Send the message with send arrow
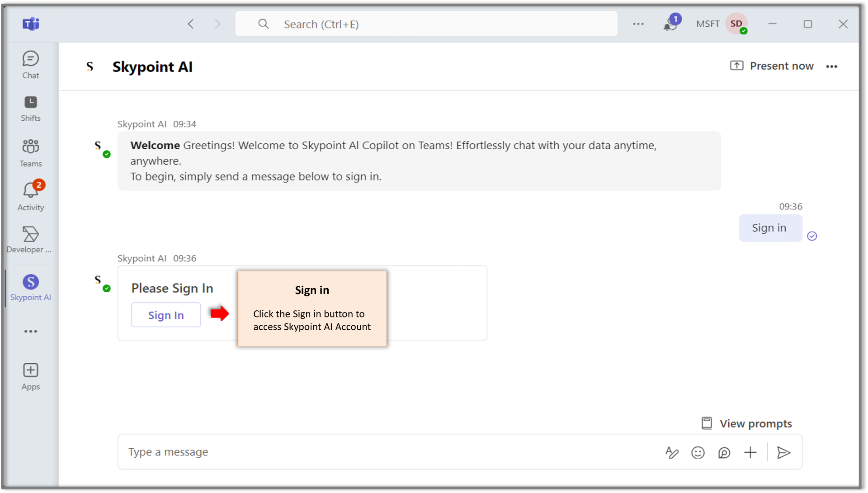The width and height of the screenshot is (868, 493). click(783, 452)
